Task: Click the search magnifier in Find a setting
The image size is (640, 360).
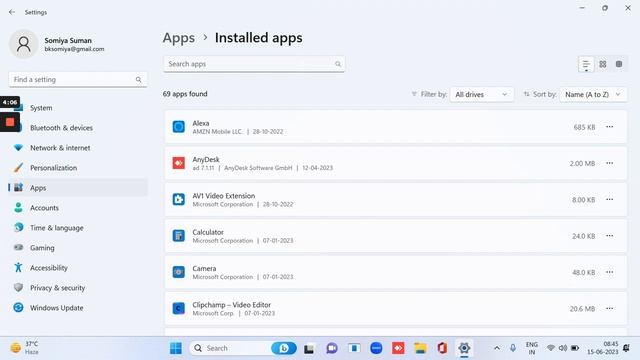Action: pyautogui.click(x=138, y=80)
